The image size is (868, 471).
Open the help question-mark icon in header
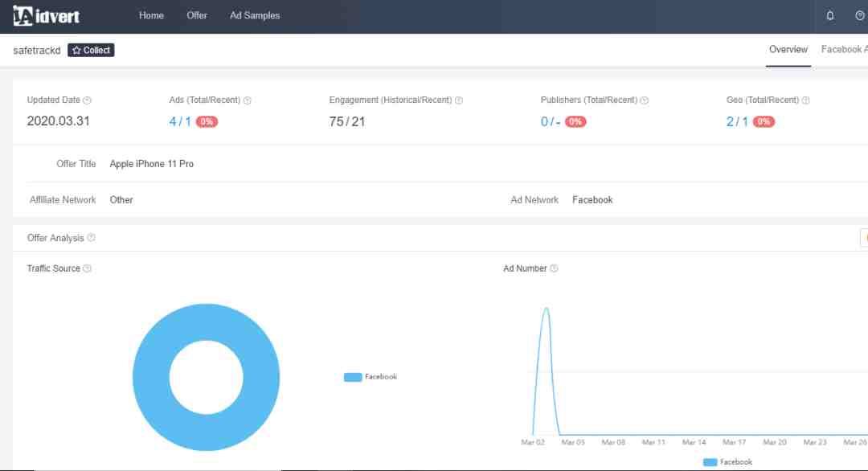(x=860, y=15)
